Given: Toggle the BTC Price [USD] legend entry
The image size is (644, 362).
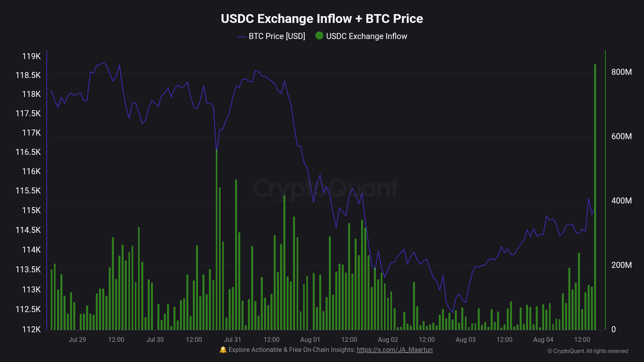Looking at the screenshot, I should [x=271, y=36].
